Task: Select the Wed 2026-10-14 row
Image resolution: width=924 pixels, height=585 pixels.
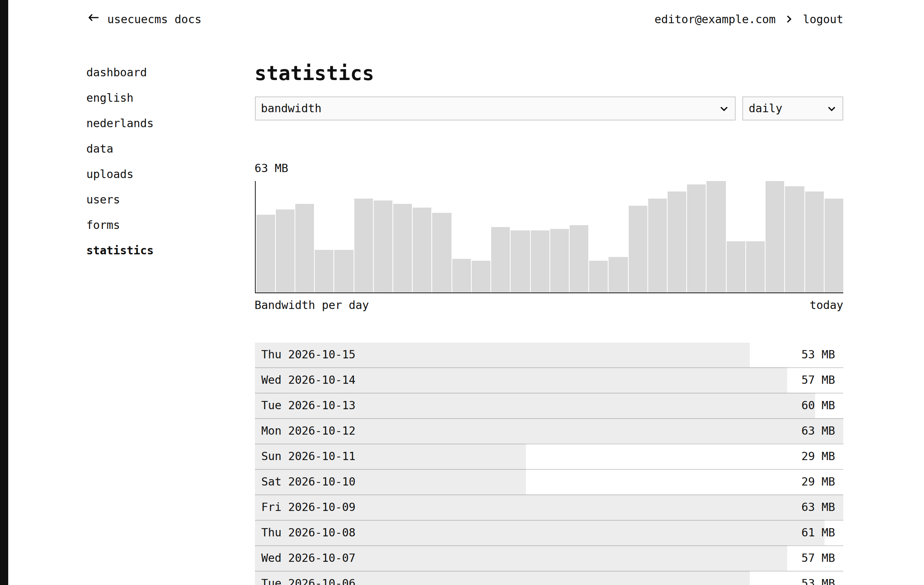Action: tap(549, 380)
